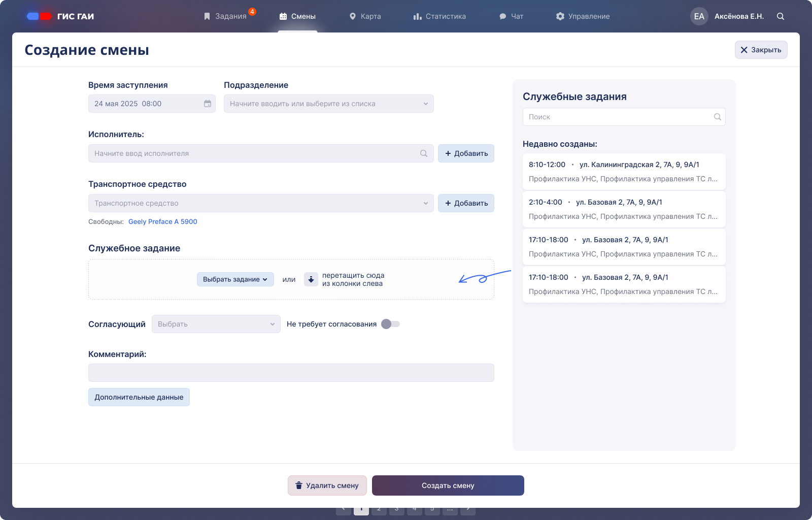Viewport: 812px width, 520px height.
Task: Click the Комментарий input field
Action: [x=291, y=373]
